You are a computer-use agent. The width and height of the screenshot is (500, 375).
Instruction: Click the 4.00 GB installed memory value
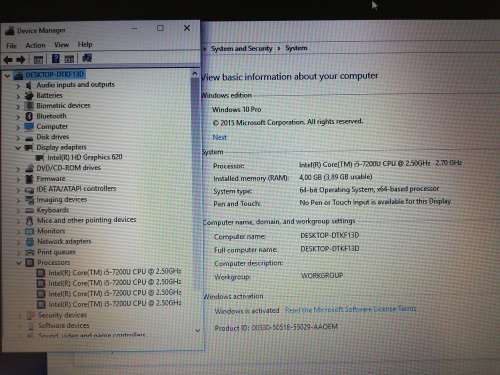coord(336,177)
